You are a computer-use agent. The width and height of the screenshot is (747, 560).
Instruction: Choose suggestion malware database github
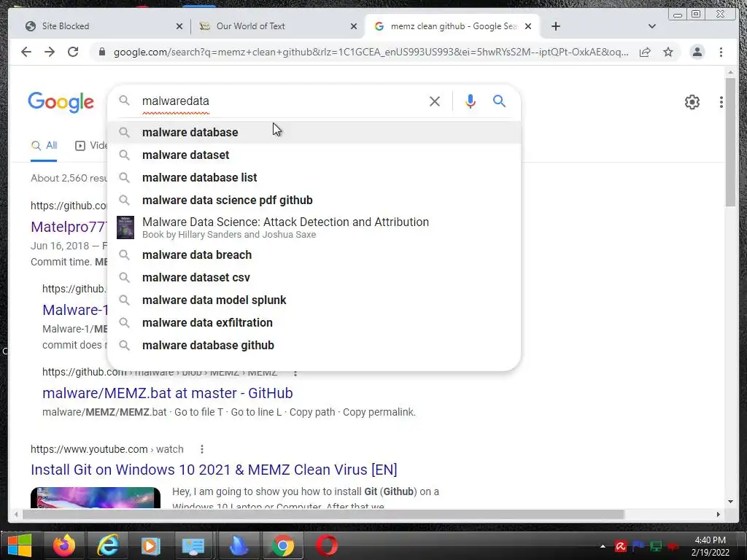coord(314,345)
